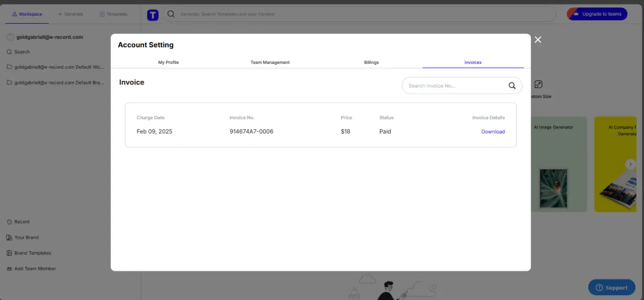
Task: Click the user avatar beside goldgabriell@e-record.com
Action: point(10,37)
